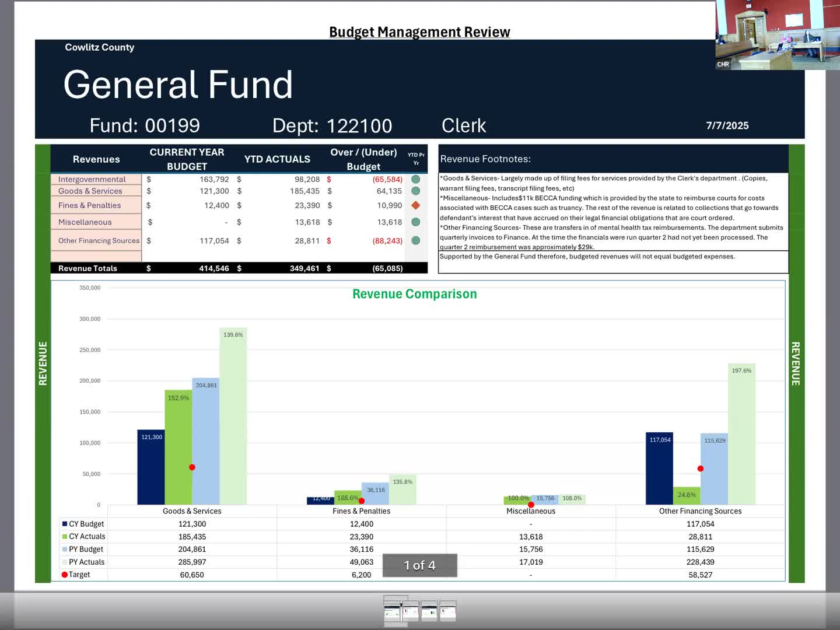Click the "1 of 4" page indicator
Image resolution: width=840 pixels, height=630 pixels.
[x=420, y=565]
